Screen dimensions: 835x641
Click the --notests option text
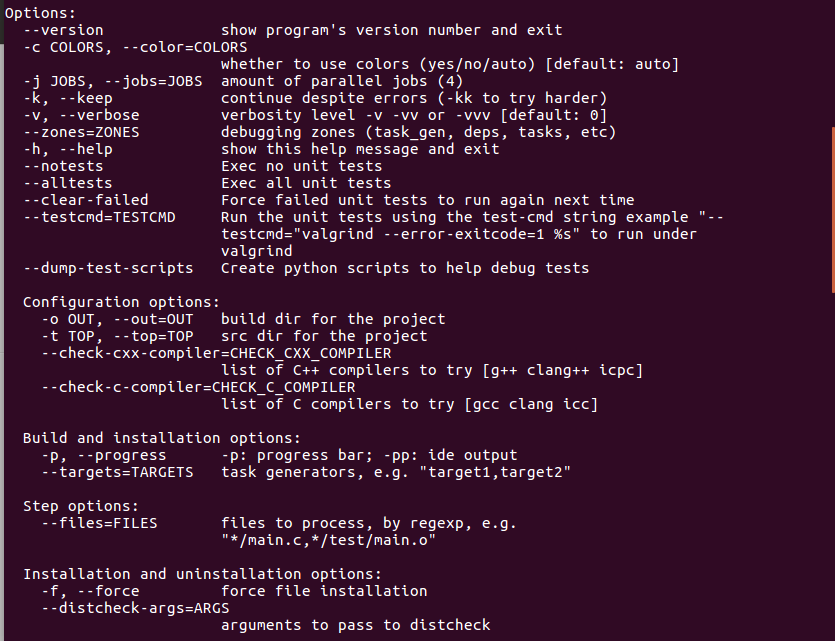click(63, 166)
